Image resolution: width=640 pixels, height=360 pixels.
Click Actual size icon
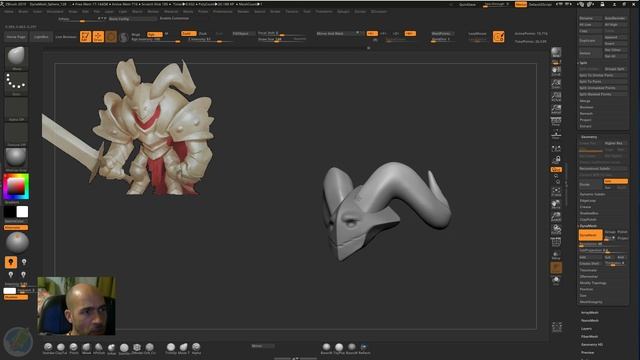click(x=556, y=97)
